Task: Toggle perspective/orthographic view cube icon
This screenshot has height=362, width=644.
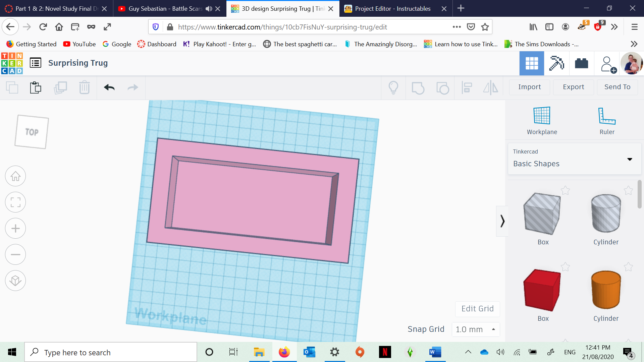Action: [x=15, y=281]
